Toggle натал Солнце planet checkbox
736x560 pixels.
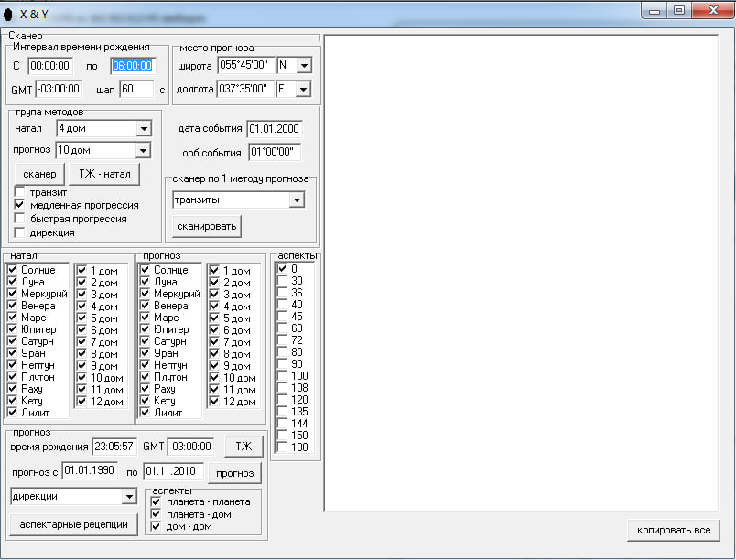coord(12,270)
